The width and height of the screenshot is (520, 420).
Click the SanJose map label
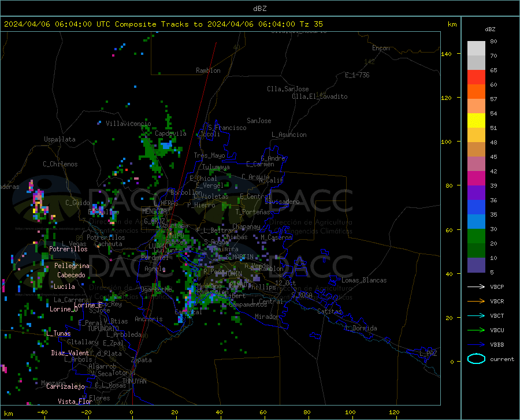click(259, 121)
